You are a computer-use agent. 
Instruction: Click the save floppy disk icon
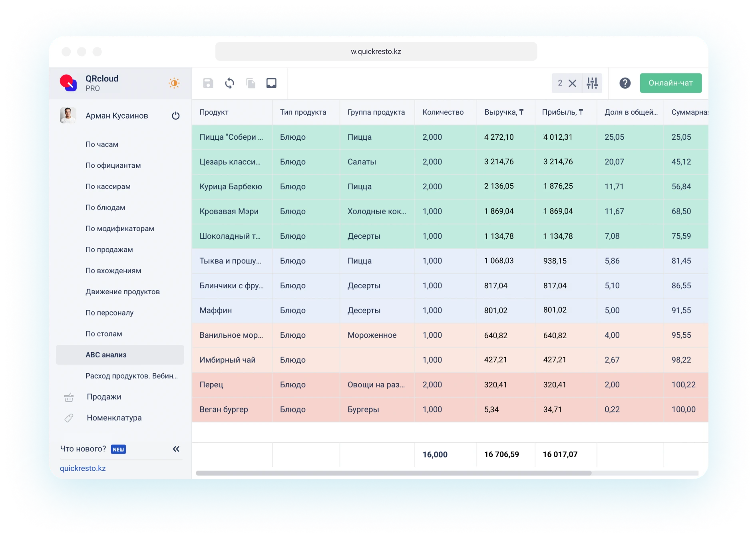[x=208, y=83]
